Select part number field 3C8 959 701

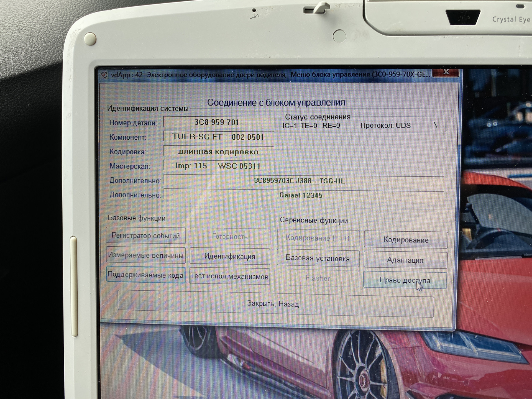pos(218,122)
